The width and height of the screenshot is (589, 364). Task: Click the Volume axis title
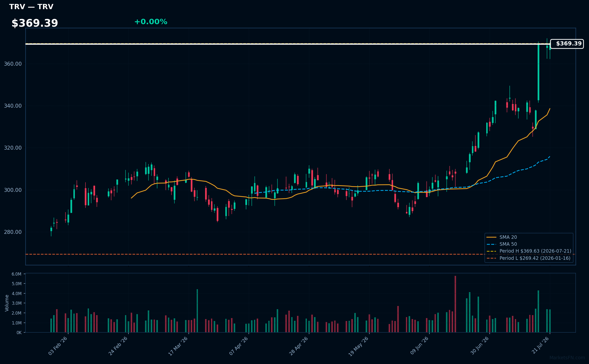tap(7, 303)
